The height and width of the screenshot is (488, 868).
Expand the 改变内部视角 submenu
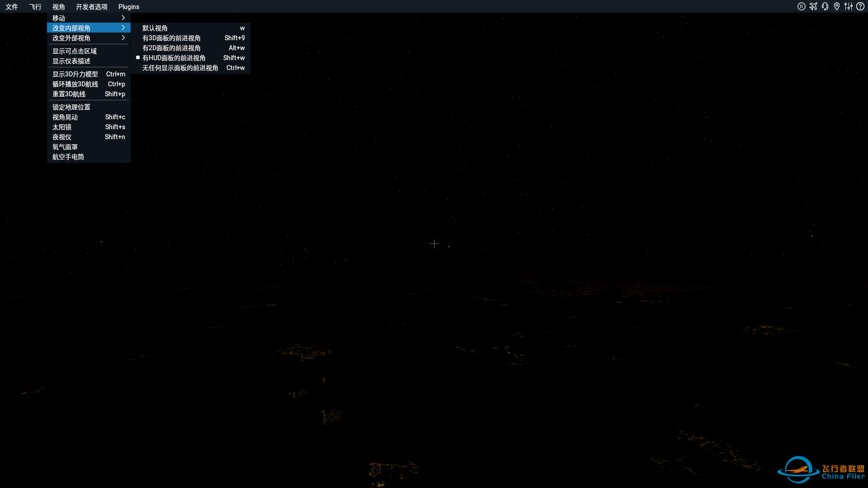(89, 28)
